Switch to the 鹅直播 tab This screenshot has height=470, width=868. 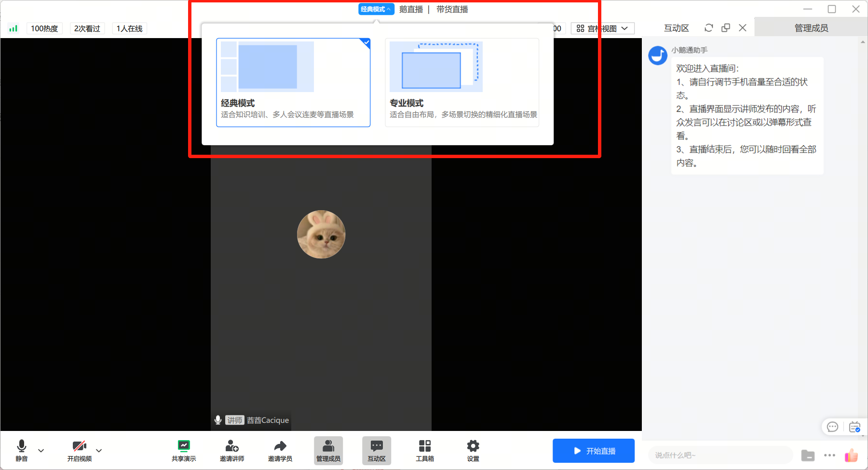pos(411,9)
